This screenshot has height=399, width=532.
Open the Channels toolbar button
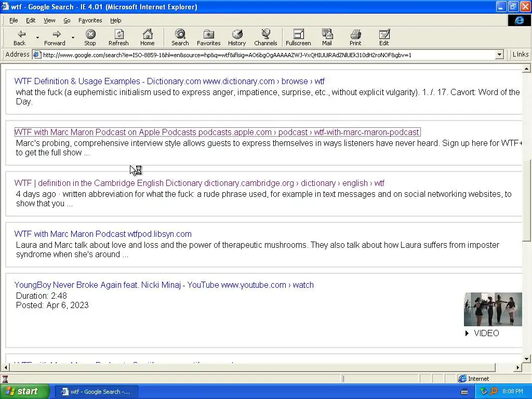(265, 37)
